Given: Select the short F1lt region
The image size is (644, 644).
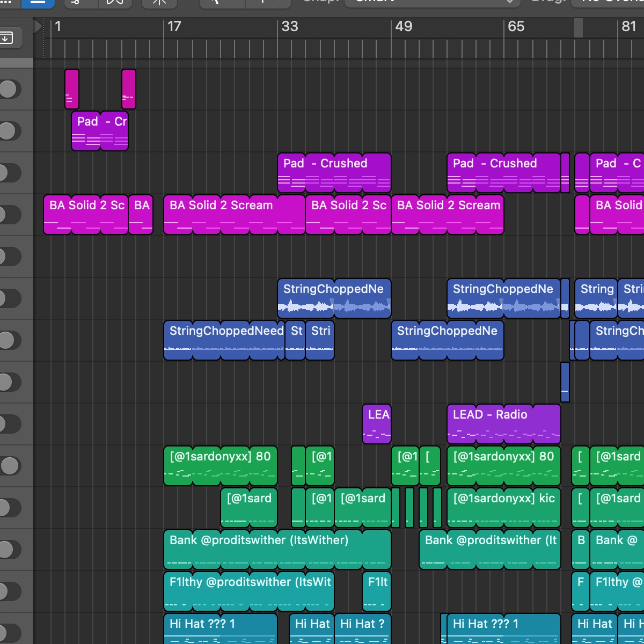Looking at the screenshot, I should tap(377, 591).
